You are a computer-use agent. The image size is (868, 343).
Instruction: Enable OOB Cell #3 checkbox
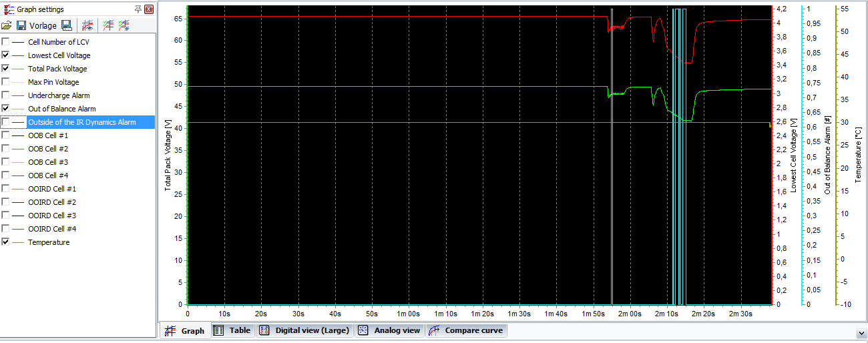(x=5, y=162)
